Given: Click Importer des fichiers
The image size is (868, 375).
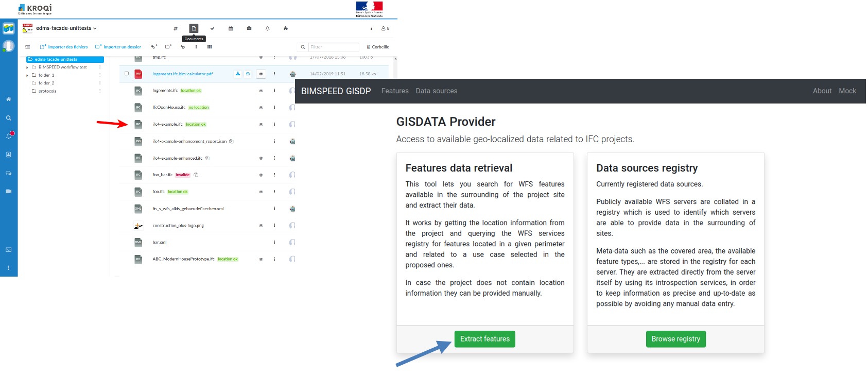Looking at the screenshot, I should coord(64,47).
